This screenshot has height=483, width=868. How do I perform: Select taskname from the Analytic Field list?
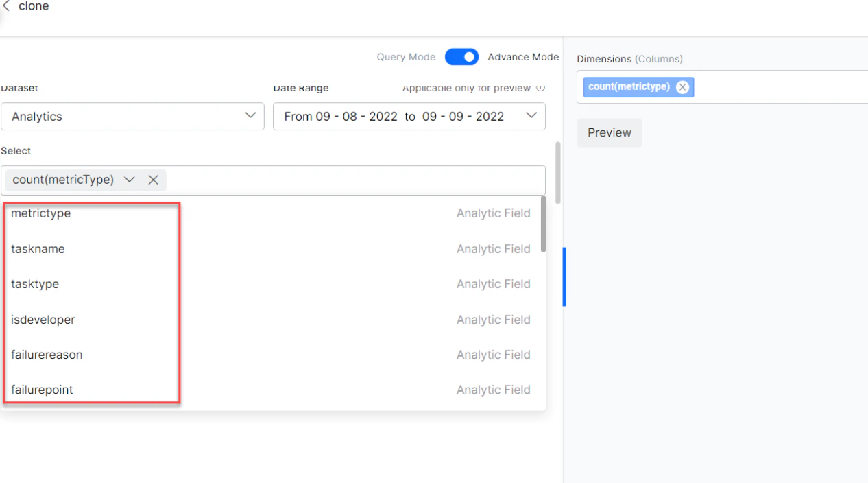click(38, 248)
